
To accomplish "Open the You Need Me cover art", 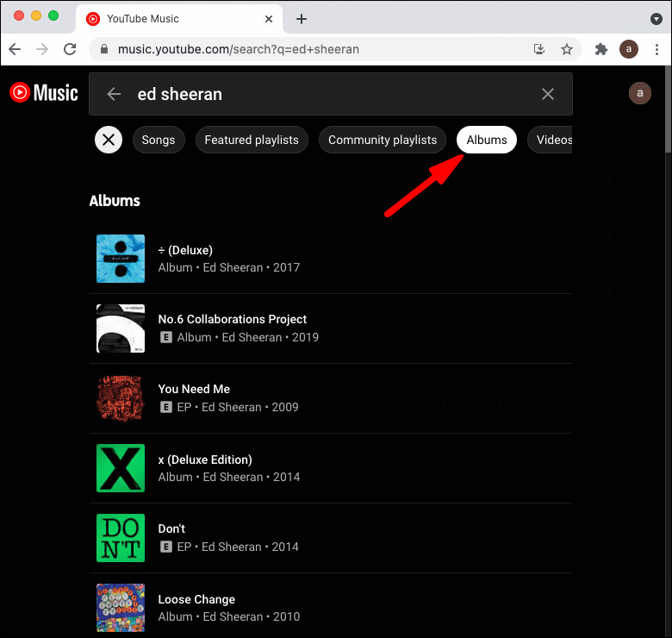I will click(x=121, y=398).
